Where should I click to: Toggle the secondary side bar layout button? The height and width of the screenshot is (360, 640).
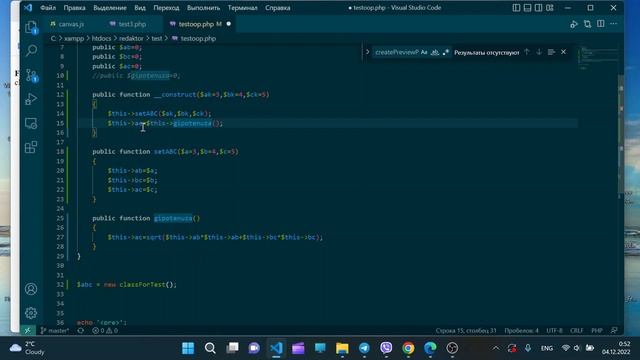tap(538, 8)
